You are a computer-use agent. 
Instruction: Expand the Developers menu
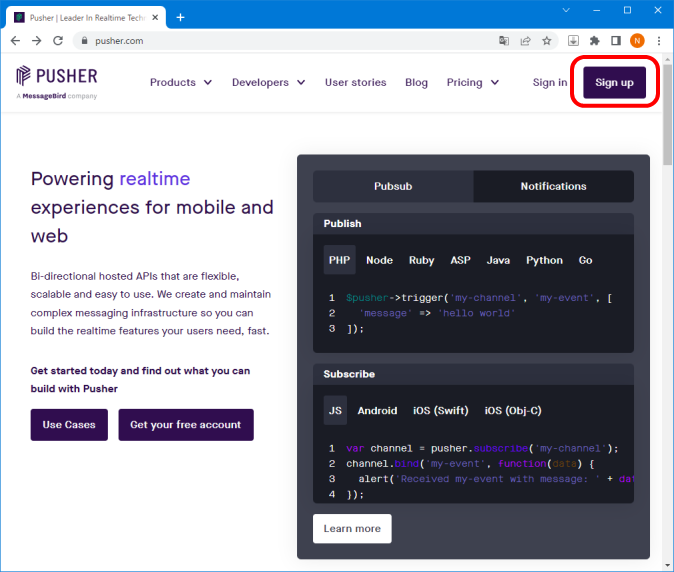coord(269,82)
